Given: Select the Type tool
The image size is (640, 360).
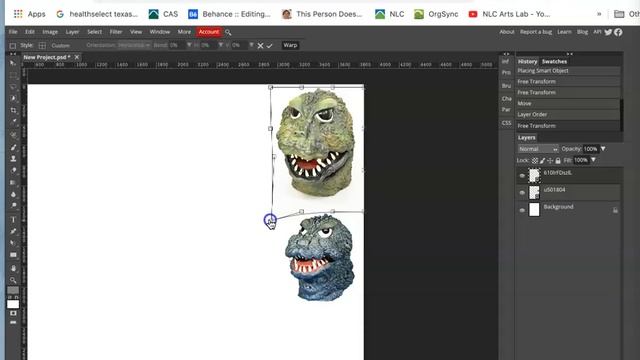Looking at the screenshot, I should click(13, 220).
